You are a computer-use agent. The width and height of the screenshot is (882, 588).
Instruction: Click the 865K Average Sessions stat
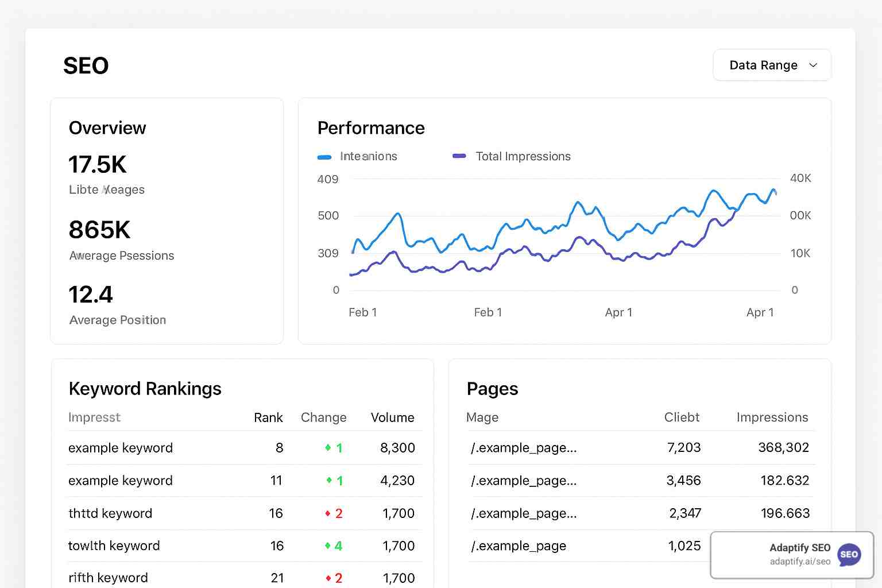pyautogui.click(x=99, y=230)
